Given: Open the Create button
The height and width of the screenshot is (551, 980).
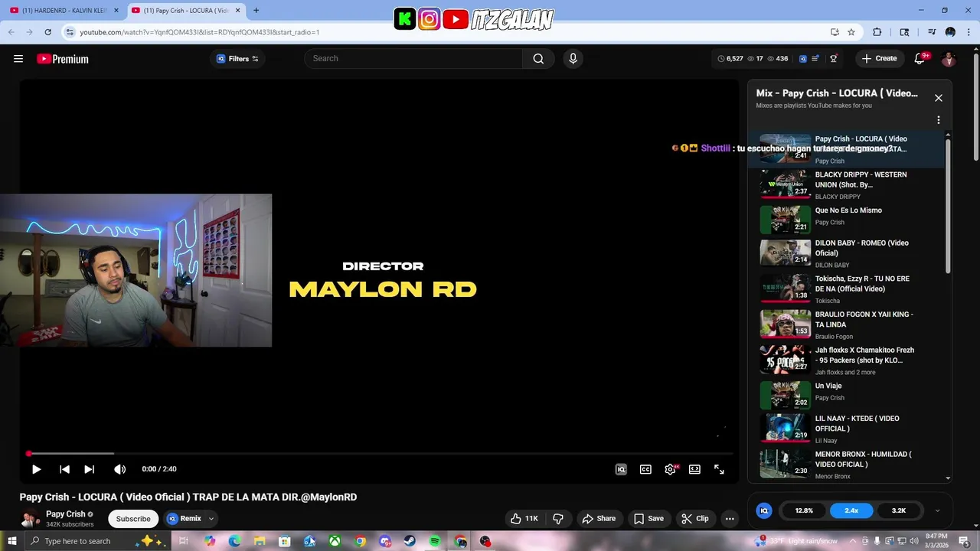Looking at the screenshot, I should click(x=879, y=59).
